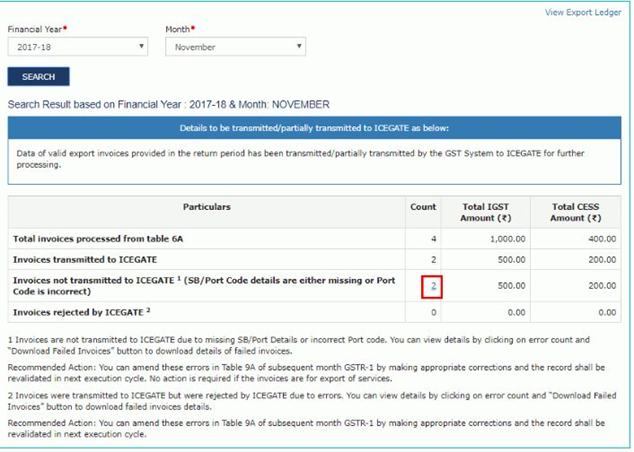
Task: Select the Total CESS Amount column header
Action: [x=575, y=212]
